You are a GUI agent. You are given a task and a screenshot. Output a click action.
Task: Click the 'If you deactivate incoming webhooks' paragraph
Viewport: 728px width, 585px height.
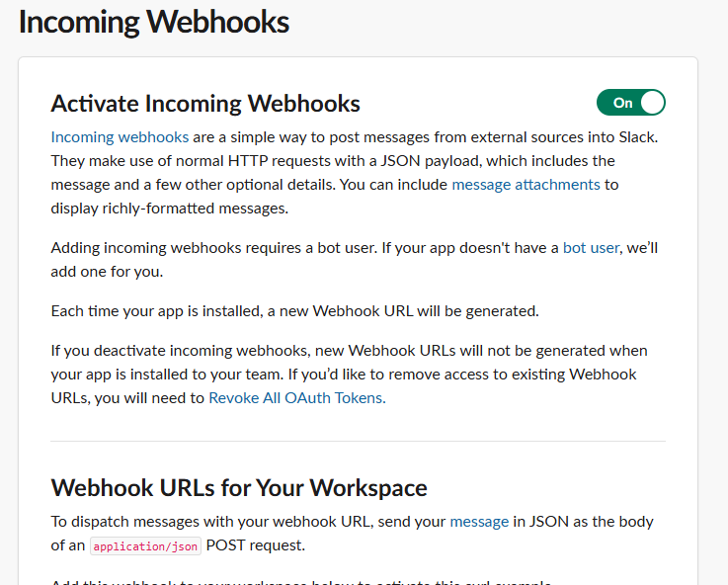coord(346,374)
